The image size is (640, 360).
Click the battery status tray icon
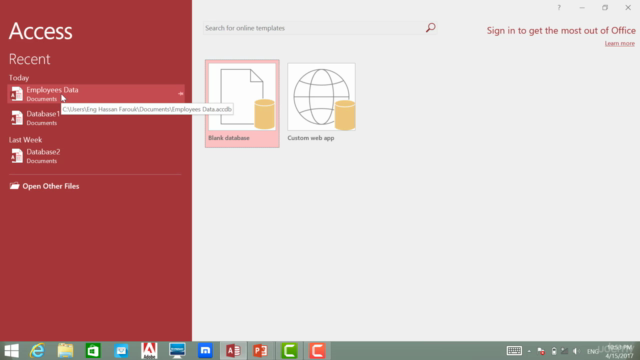(554, 351)
